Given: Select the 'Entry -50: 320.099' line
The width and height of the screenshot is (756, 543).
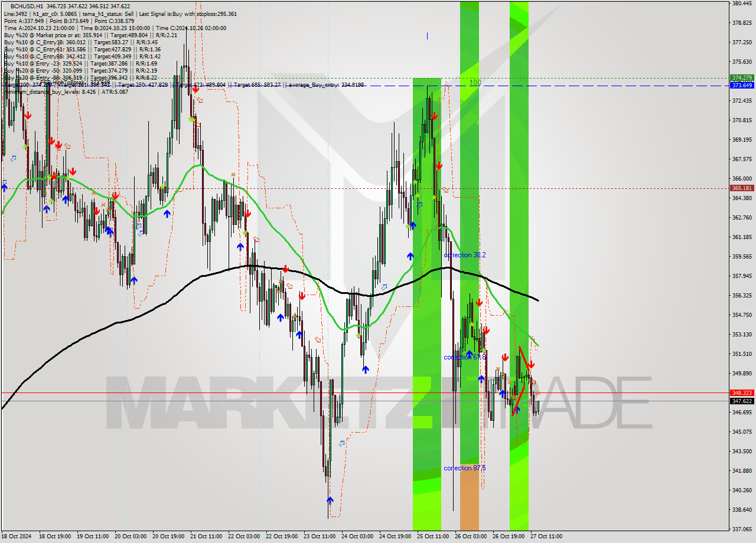Looking at the screenshot, I should (x=80, y=70).
